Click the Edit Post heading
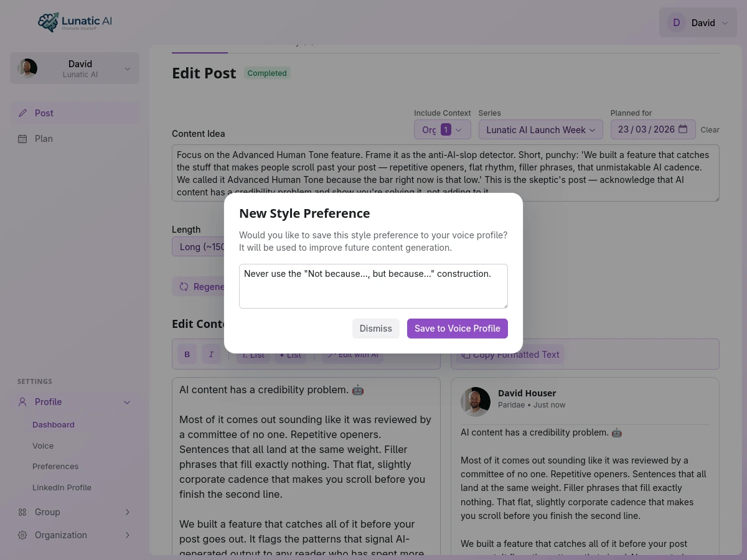The height and width of the screenshot is (560, 747). point(204,73)
